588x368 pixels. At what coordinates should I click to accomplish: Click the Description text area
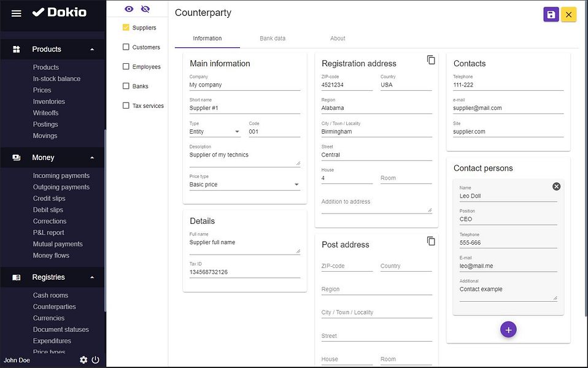(x=244, y=158)
